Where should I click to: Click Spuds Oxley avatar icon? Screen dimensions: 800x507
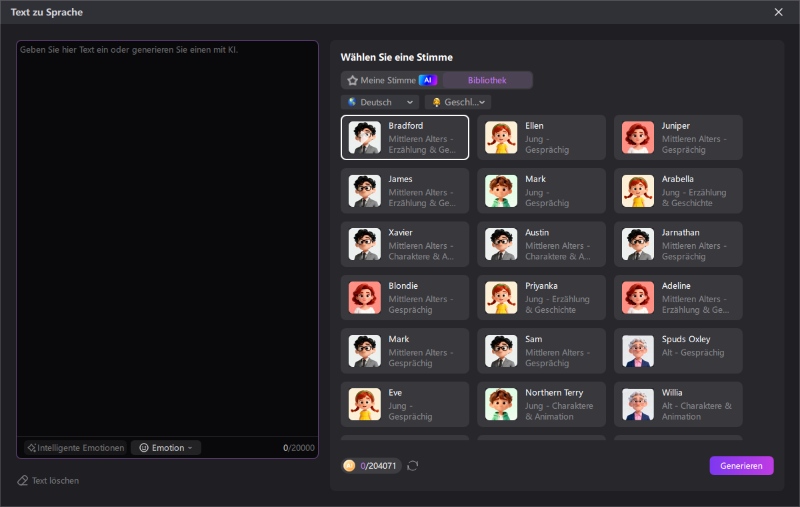coord(638,351)
